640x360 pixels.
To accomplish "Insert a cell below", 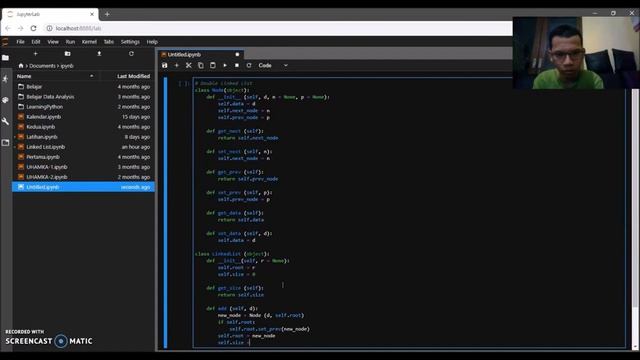I will click(177, 65).
